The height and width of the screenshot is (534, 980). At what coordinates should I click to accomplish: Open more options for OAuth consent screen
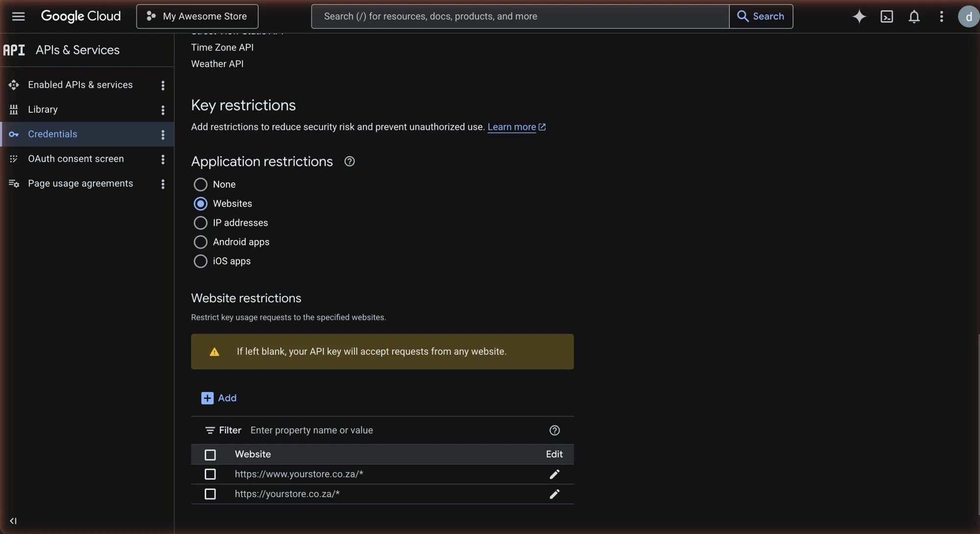click(x=163, y=159)
